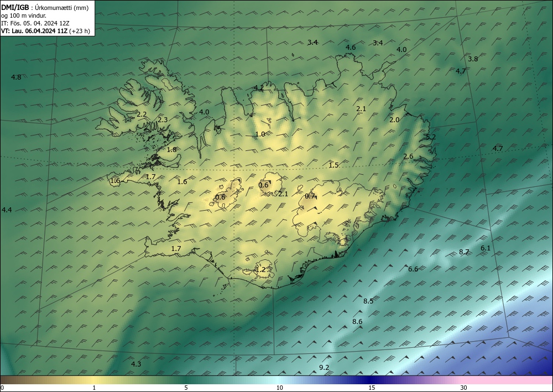
Task: Click the 4.3 value on the map
Action: [x=136, y=364]
